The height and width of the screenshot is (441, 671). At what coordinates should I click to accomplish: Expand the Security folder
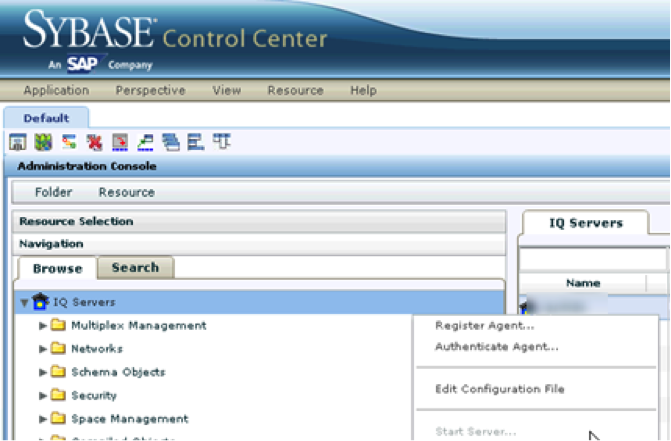pyautogui.click(x=42, y=395)
